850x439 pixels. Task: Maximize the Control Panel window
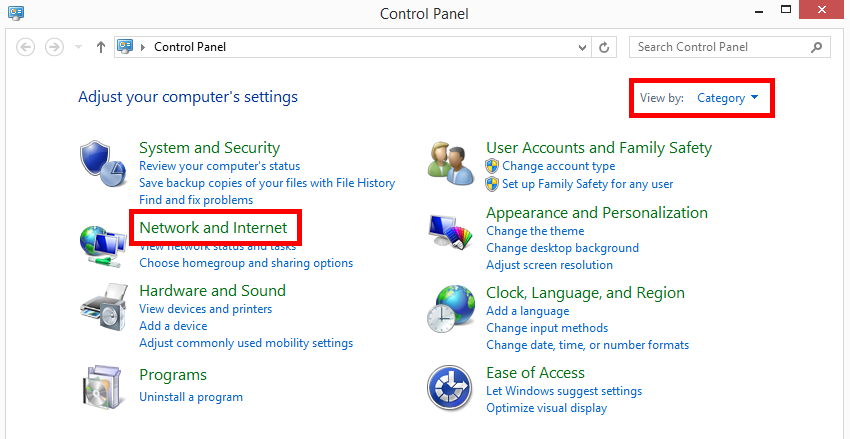(x=785, y=9)
